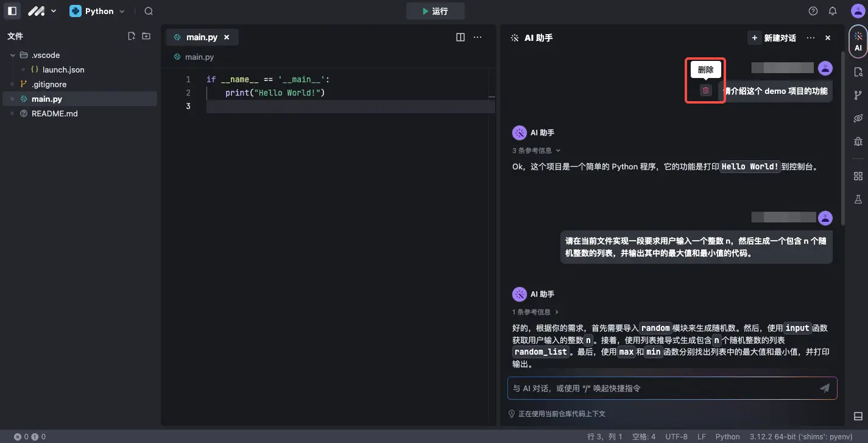Open AI assistant in right sidebar
The width and height of the screenshot is (868, 443).
click(858, 41)
